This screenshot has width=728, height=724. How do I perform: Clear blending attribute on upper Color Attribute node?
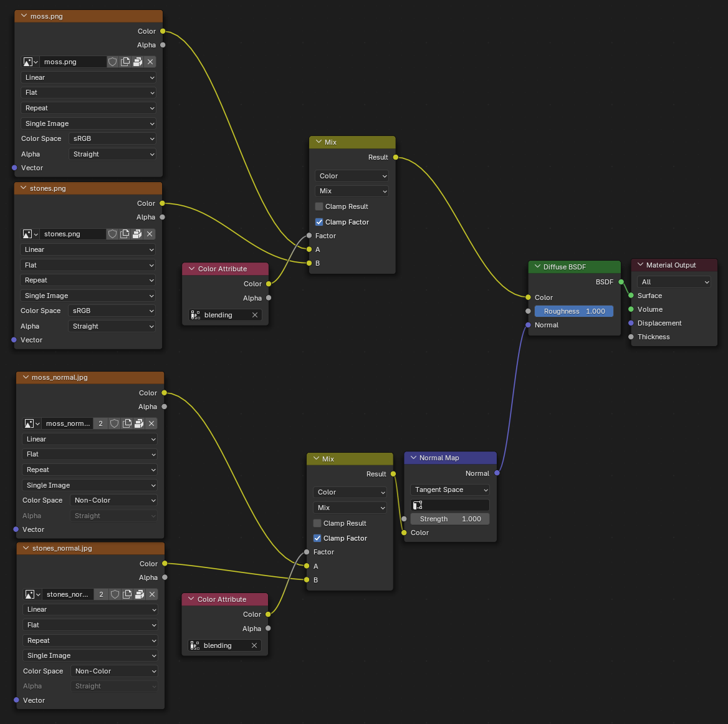point(255,315)
